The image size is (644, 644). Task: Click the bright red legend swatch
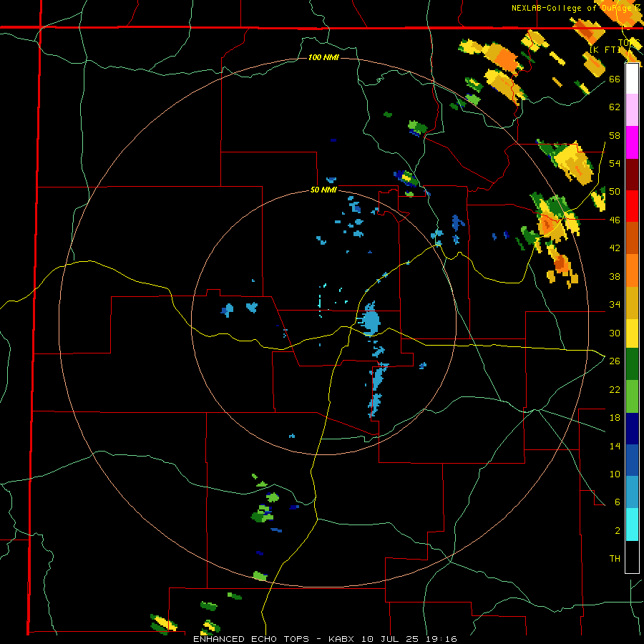pos(632,206)
